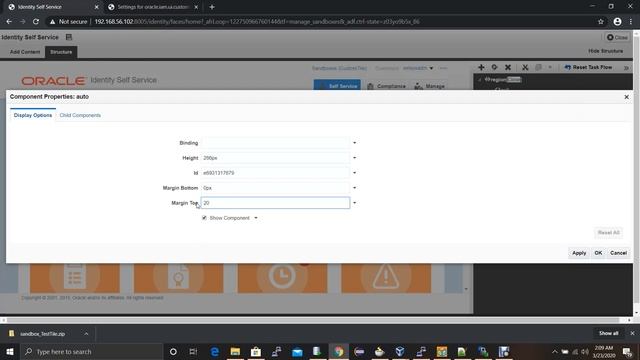Click the Close button in composer header
The image size is (640, 360).
[x=617, y=37]
